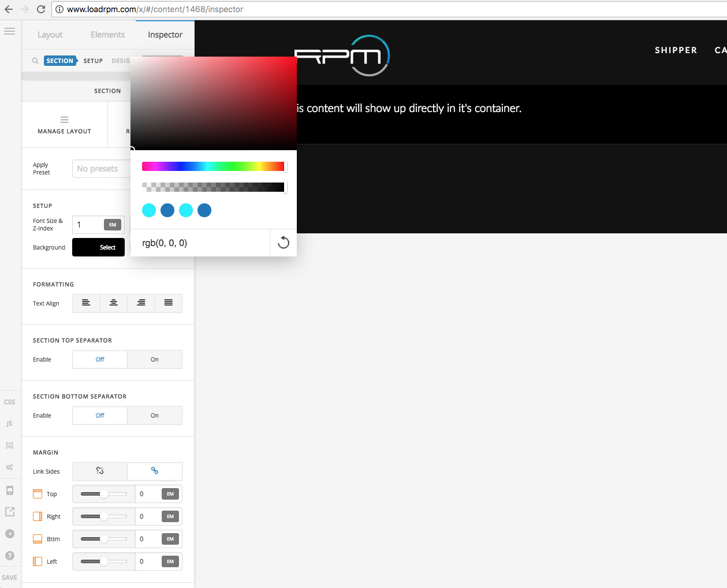Click the search magnifier icon beside SECTION
The image size is (727, 588).
pos(35,61)
